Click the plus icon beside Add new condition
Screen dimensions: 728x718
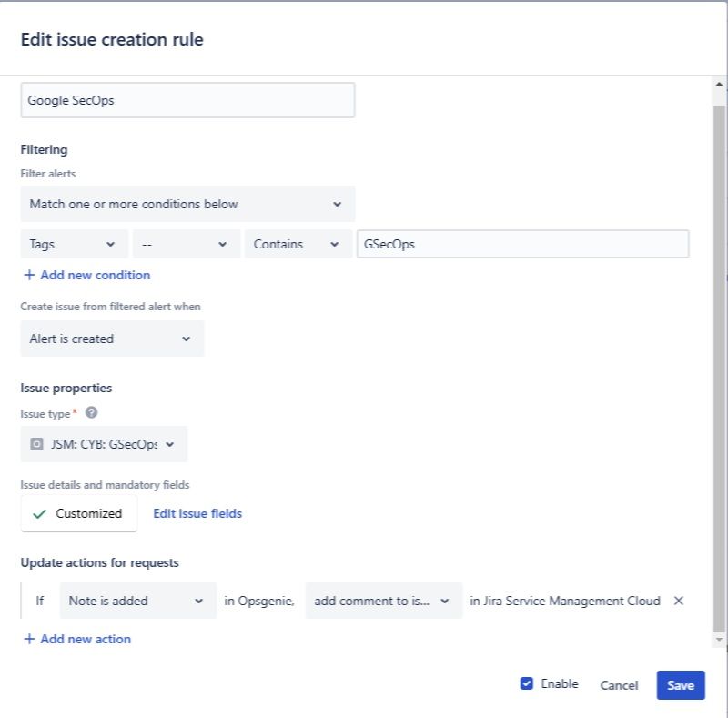[x=29, y=275]
